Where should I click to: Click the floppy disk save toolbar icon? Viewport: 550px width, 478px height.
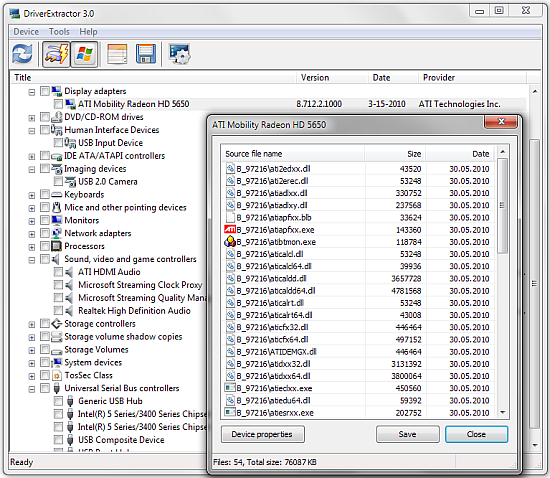(146, 54)
